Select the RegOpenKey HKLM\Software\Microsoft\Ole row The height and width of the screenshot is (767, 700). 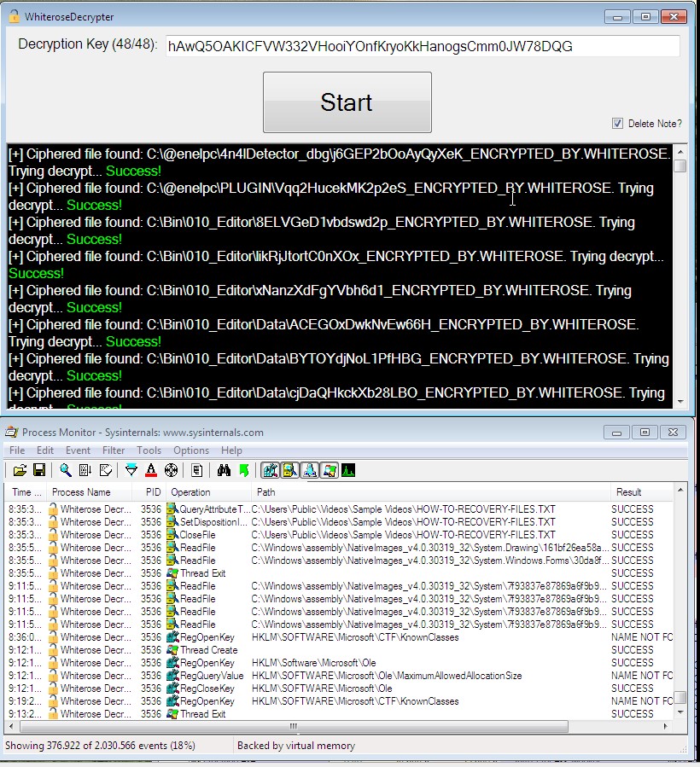[339, 663]
